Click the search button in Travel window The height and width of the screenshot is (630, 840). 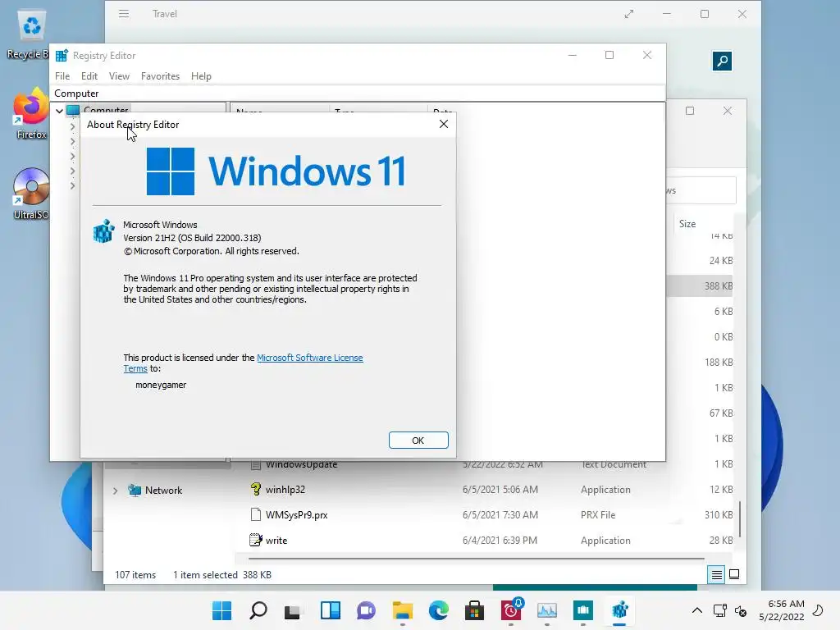point(722,61)
